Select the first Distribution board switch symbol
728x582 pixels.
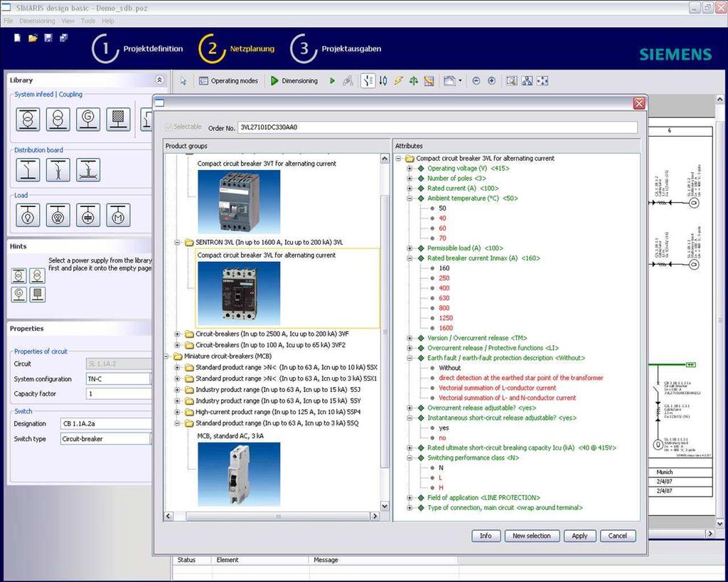pyautogui.click(x=28, y=169)
